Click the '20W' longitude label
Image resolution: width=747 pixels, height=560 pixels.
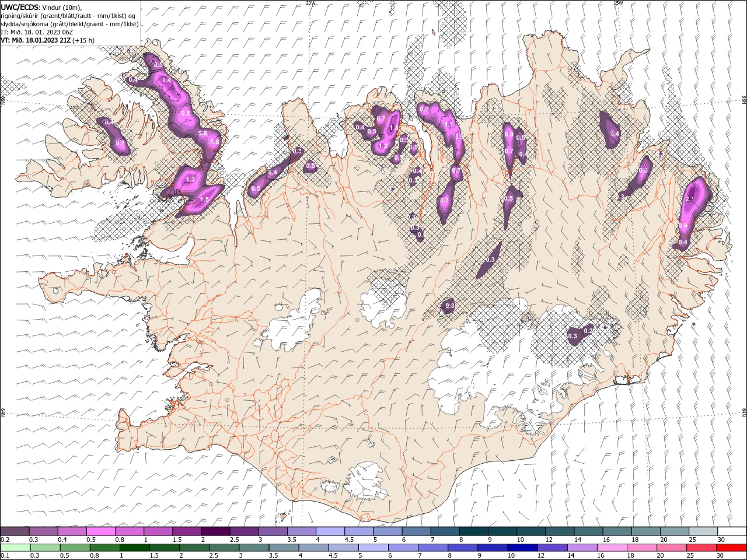pyautogui.click(x=310, y=3)
